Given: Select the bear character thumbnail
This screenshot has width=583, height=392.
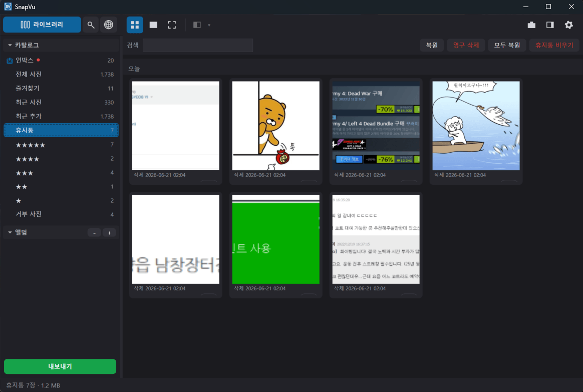Looking at the screenshot, I should point(275,126).
